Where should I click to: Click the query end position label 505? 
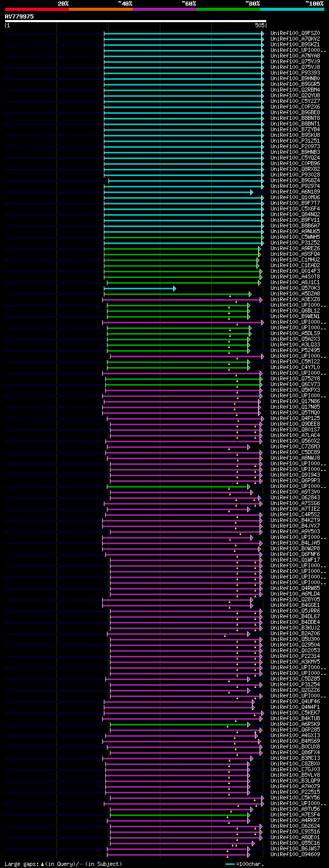click(260, 25)
